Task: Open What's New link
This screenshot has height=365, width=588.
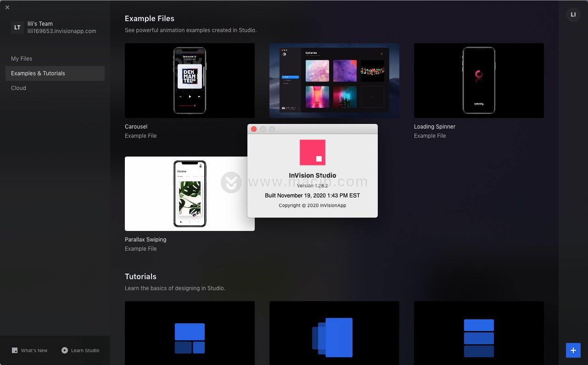Action: [34, 350]
